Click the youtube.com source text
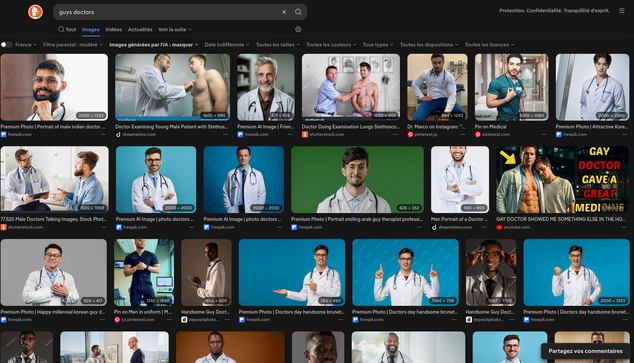This screenshot has width=634, height=363. coord(517,227)
